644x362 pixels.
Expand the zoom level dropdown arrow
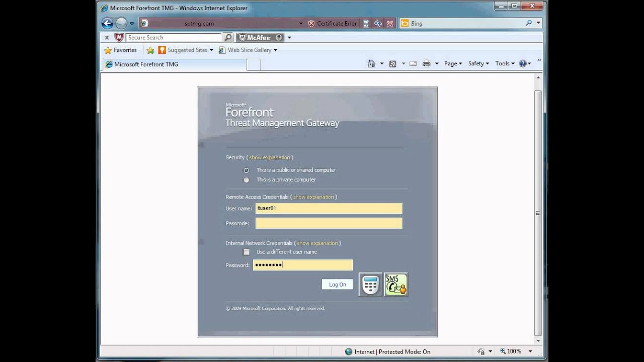[x=531, y=351]
